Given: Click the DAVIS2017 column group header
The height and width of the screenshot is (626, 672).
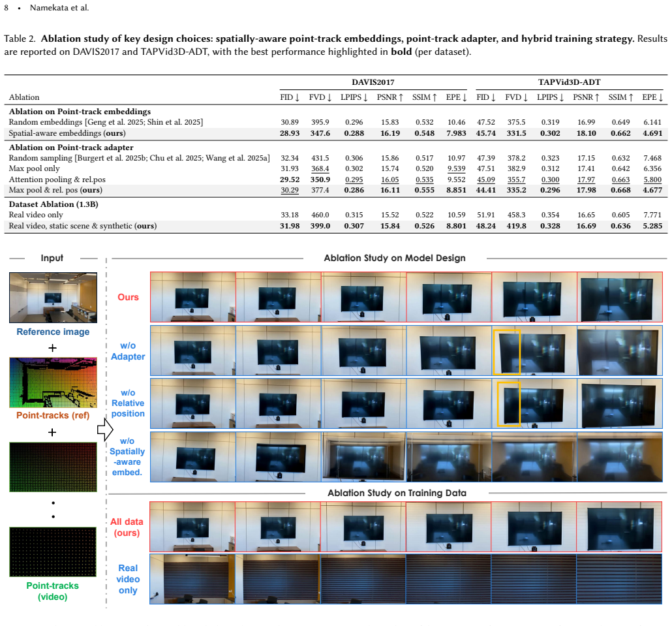Looking at the screenshot, I should click(373, 82).
